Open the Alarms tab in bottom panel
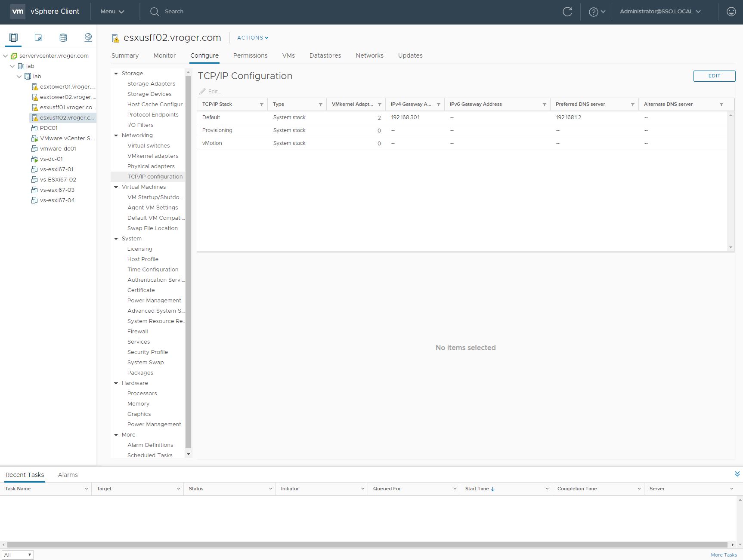The image size is (743, 560). (x=68, y=475)
